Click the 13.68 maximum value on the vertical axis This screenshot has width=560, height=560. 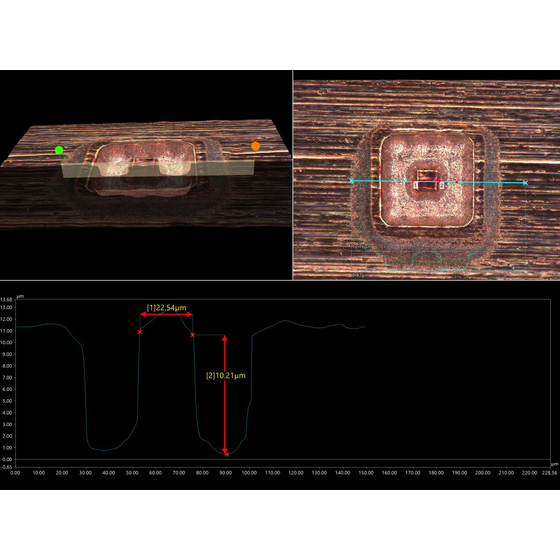(7, 299)
